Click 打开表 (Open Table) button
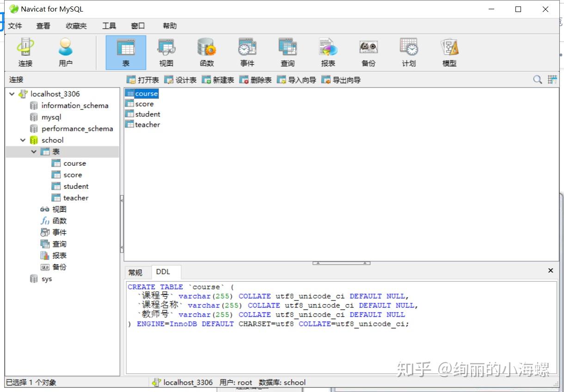This screenshot has height=392, width=564. 143,80
